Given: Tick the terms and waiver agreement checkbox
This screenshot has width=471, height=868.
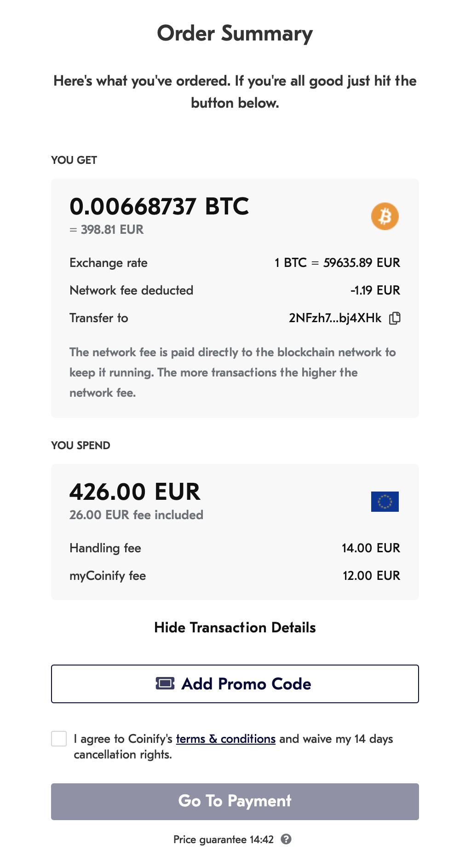Looking at the screenshot, I should pos(59,739).
